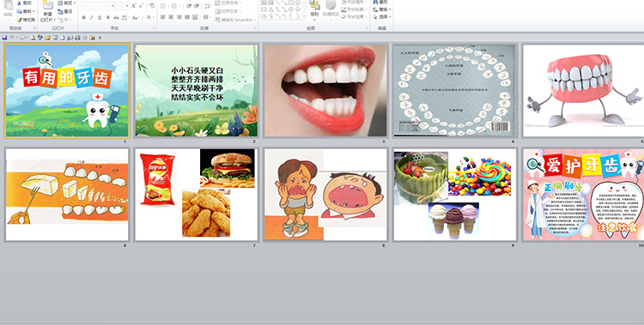Click the Format Painter brush icon
This screenshot has width=644, height=325.
pos(19,20)
